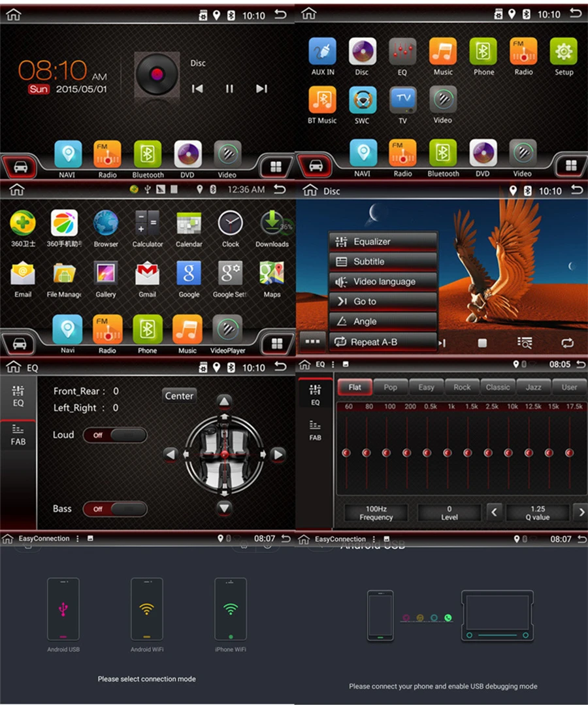Increase Q value with the right chevron

(580, 512)
